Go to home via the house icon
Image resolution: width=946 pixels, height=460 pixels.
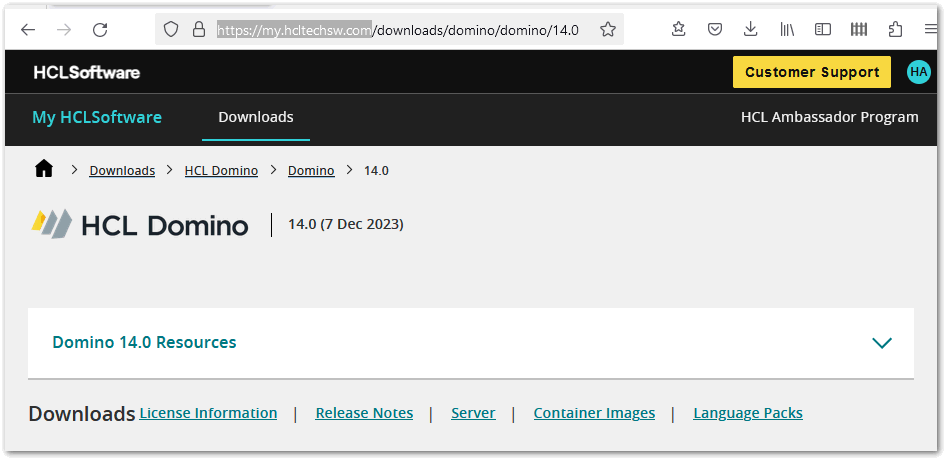(44, 169)
